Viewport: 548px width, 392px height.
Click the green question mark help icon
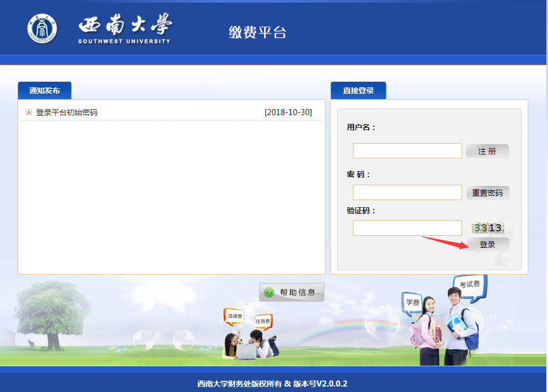click(x=269, y=292)
